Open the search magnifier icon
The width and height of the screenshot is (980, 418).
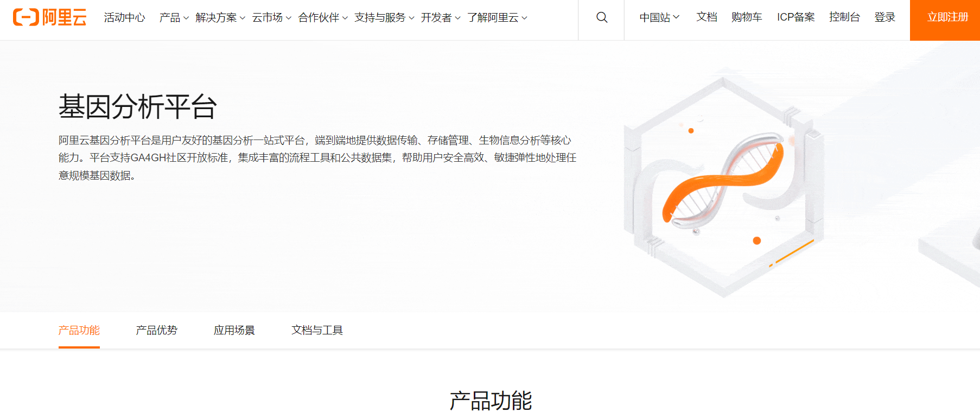click(601, 17)
